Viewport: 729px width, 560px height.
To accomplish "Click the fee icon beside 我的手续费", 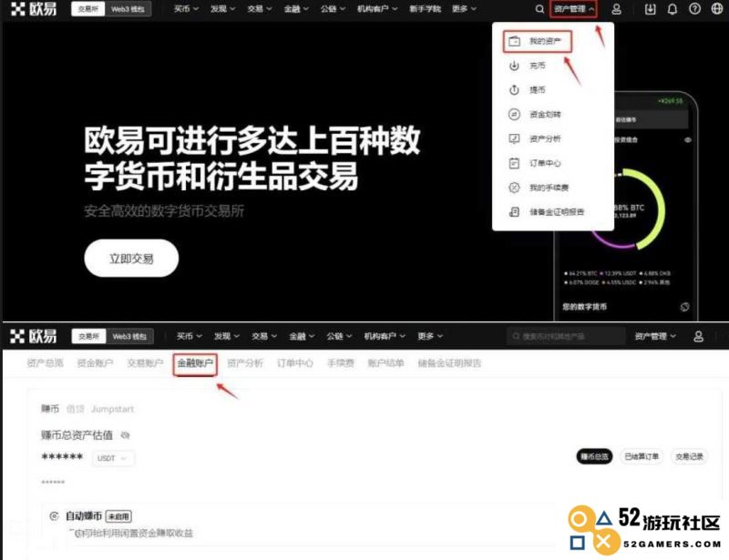I will pyautogui.click(x=514, y=188).
